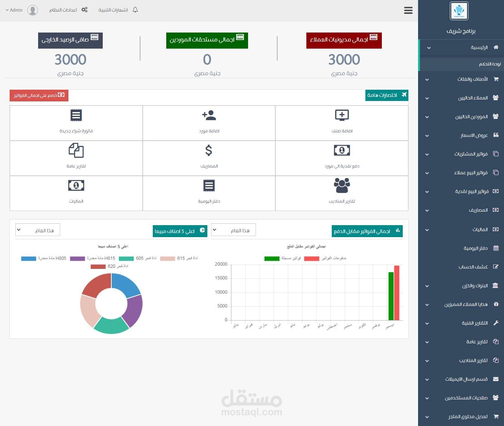Open system settings gears icon
The image size is (504, 426).
[x=85, y=10]
